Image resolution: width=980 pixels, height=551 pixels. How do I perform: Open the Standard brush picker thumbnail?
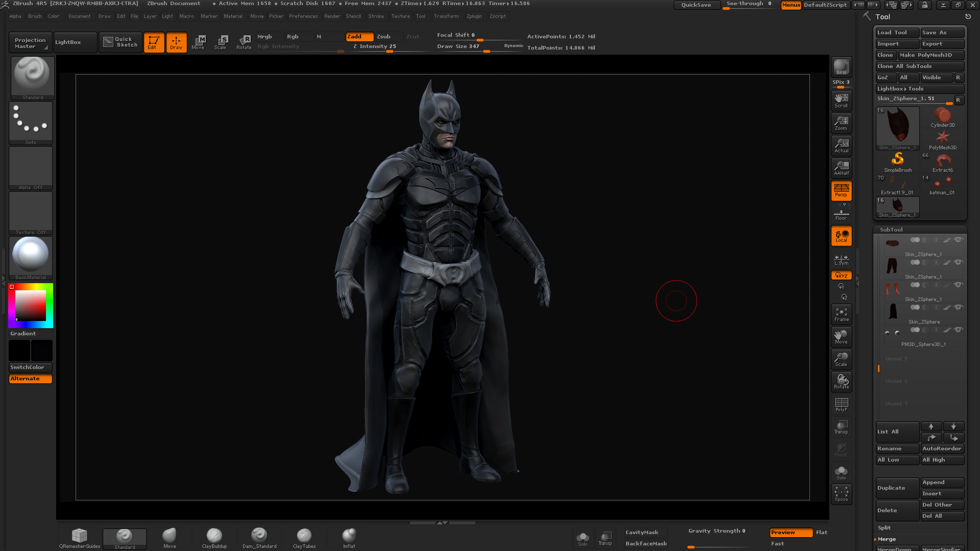tap(32, 78)
